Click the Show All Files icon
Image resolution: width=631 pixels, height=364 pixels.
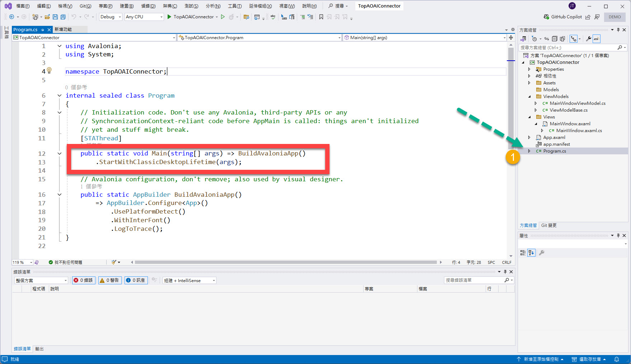[562, 39]
